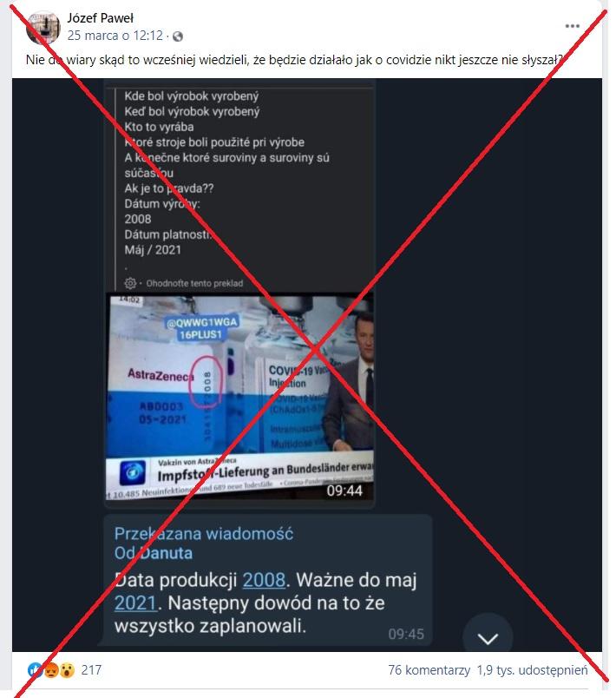The image size is (616, 698).
Task: Click the scroll-down chevron button
Action: pyautogui.click(x=488, y=638)
